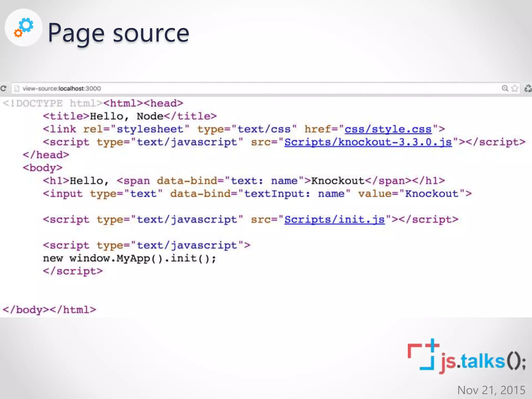Click the data-bind="text: name" attribute

[x=230, y=181]
